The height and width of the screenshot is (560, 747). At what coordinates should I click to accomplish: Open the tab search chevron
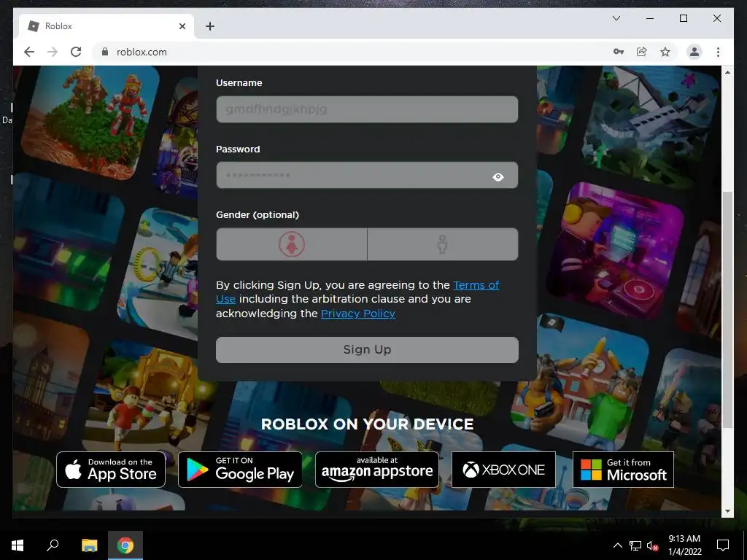(616, 18)
